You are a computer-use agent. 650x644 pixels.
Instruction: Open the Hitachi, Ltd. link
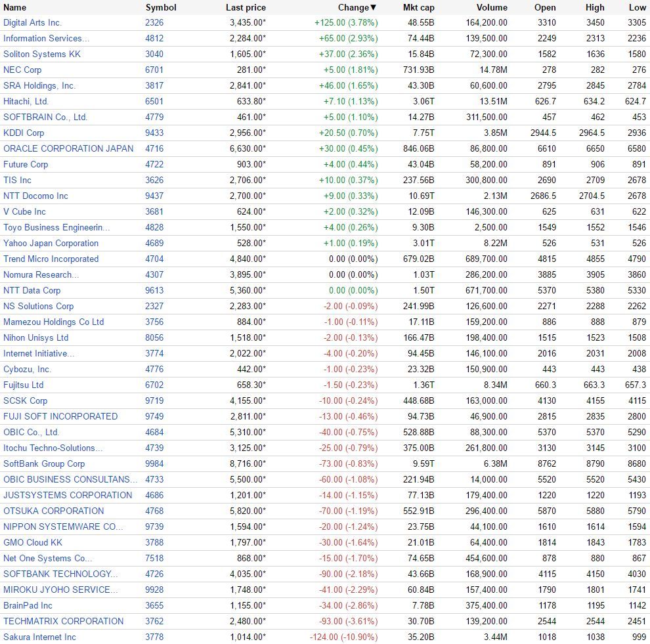click(x=26, y=101)
